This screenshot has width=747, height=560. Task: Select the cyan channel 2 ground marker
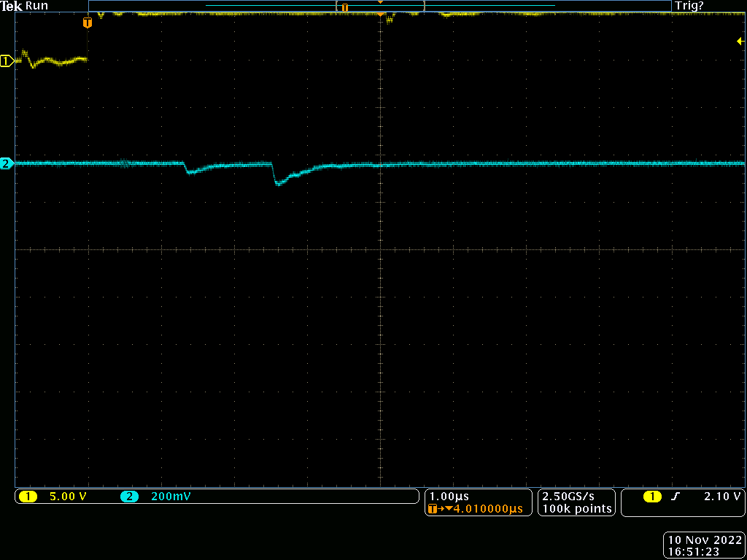(7, 163)
